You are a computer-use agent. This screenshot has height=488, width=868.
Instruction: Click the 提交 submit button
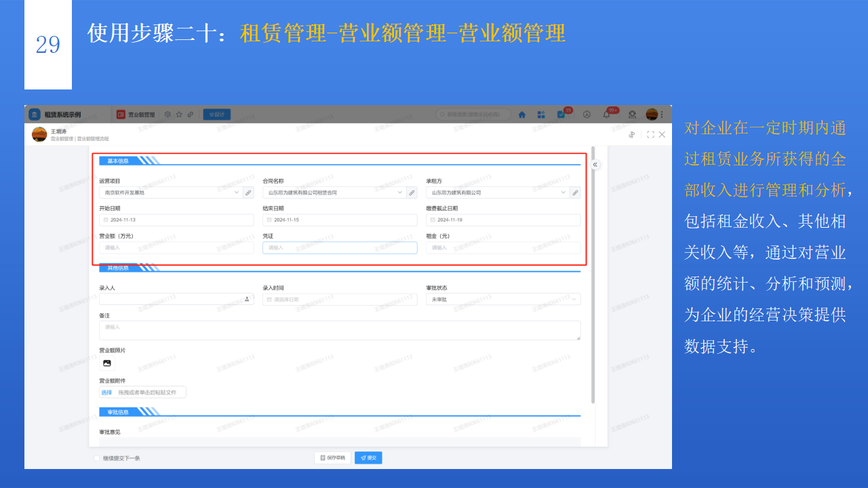(368, 457)
